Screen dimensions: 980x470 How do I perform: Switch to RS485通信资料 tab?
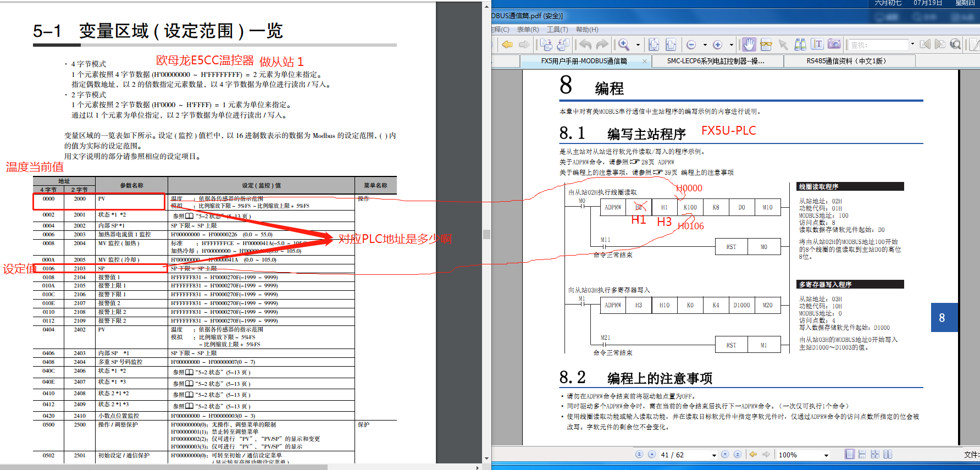coord(846,61)
